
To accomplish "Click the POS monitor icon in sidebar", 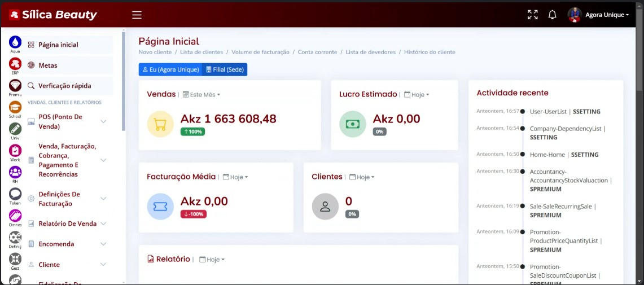I will pyautogui.click(x=31, y=121).
